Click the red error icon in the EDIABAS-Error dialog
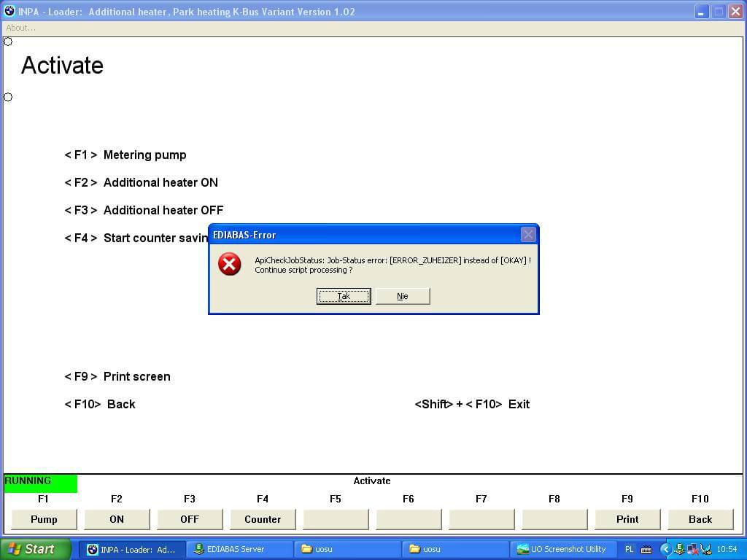Viewport: 747px width, 560px height. pyautogui.click(x=230, y=264)
